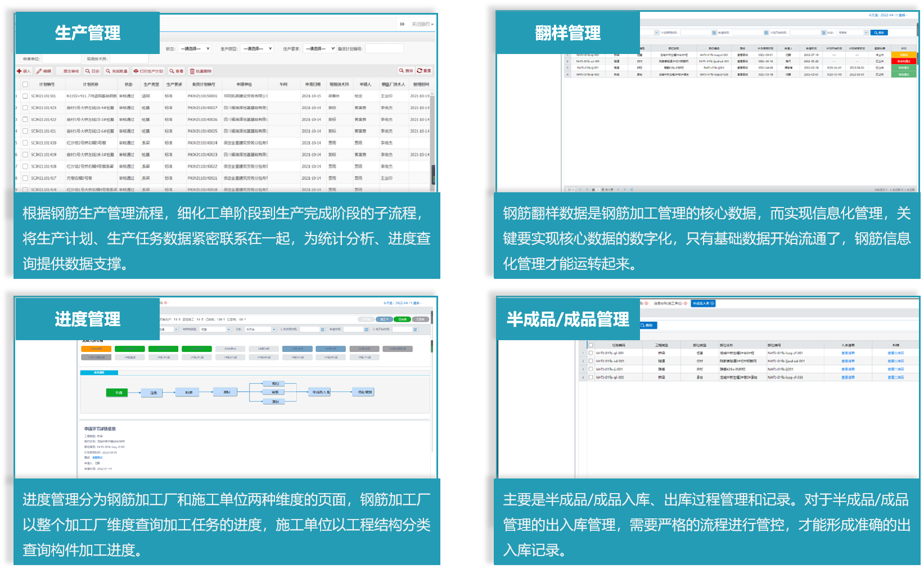The width and height of the screenshot is (924, 569).
Task: Open the 状态 status dropdown filter
Action: pos(194,49)
